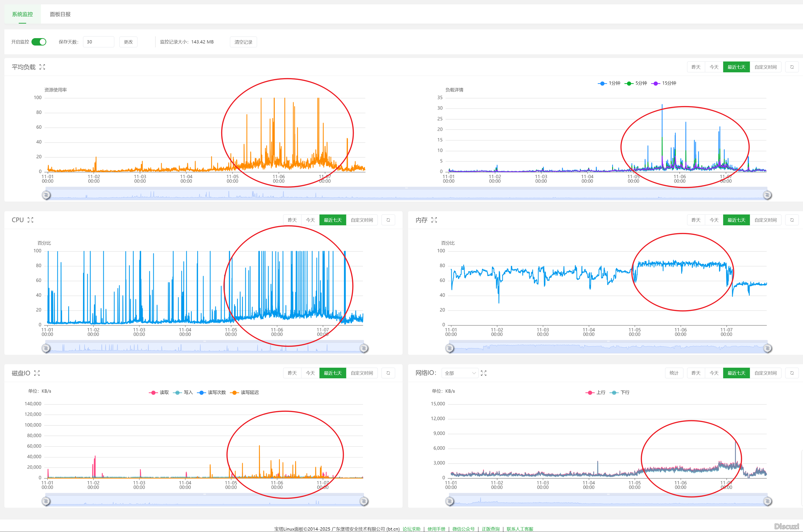
Task: Focus the 保存天数 input field
Action: [x=99, y=42]
